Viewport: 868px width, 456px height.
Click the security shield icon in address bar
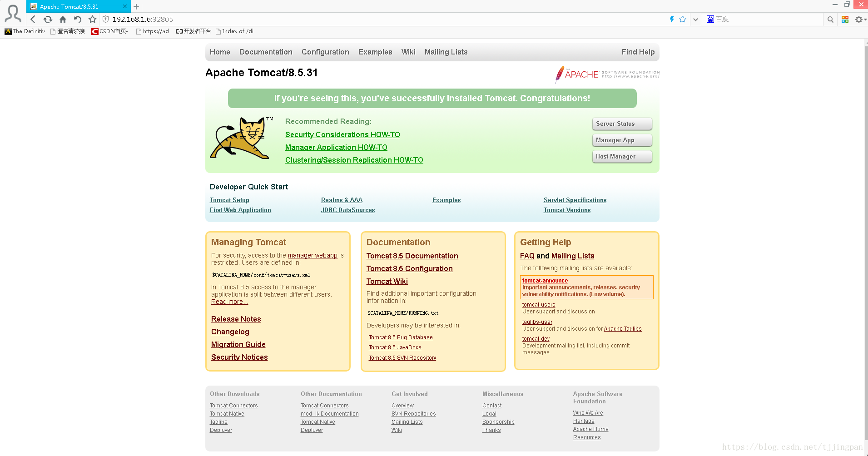tap(105, 19)
